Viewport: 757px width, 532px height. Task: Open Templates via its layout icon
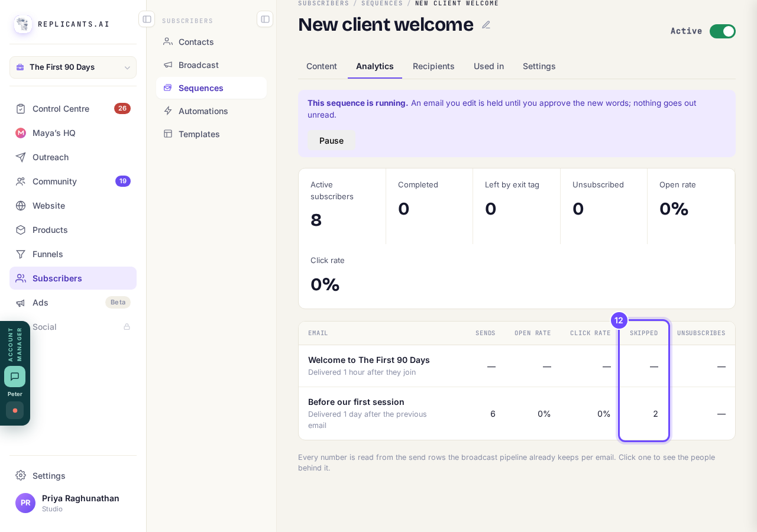tap(168, 134)
